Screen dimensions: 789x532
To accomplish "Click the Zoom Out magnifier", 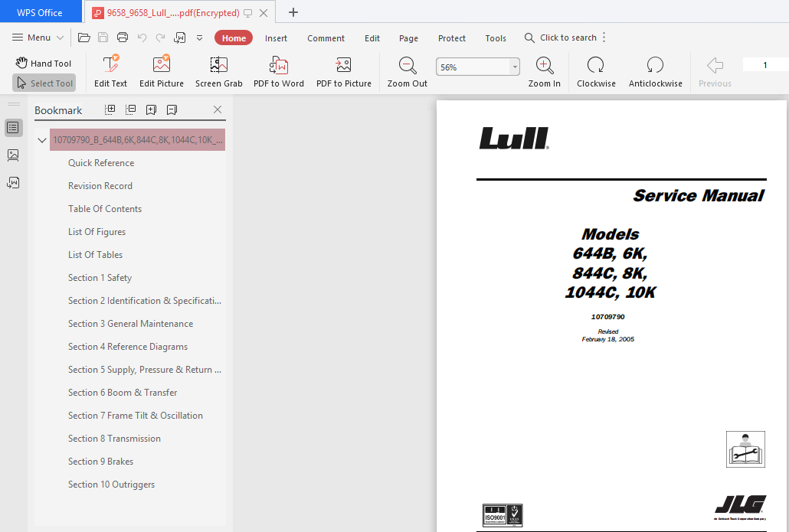I will (x=407, y=71).
